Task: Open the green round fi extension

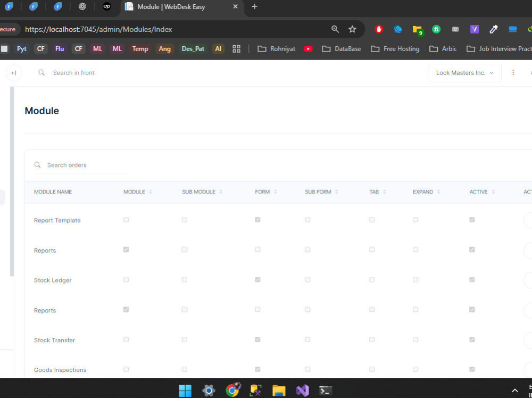Action: coord(436,29)
